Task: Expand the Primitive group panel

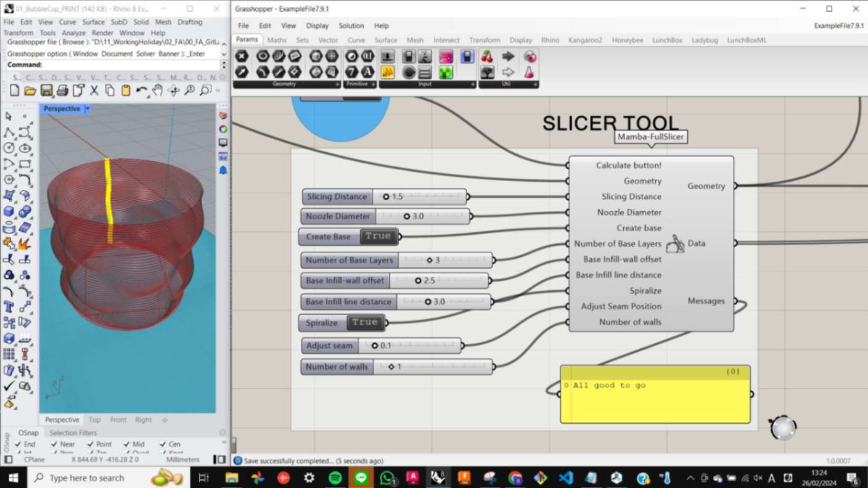Action: [374, 84]
